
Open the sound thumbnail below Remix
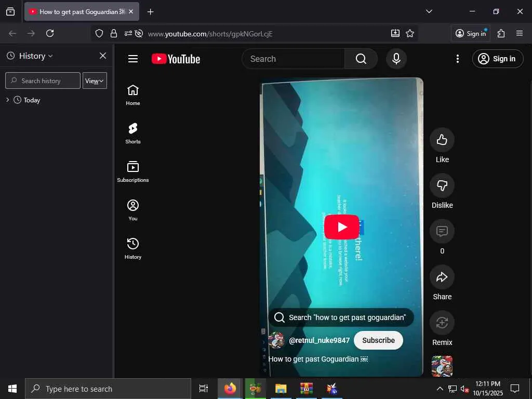coord(442,366)
